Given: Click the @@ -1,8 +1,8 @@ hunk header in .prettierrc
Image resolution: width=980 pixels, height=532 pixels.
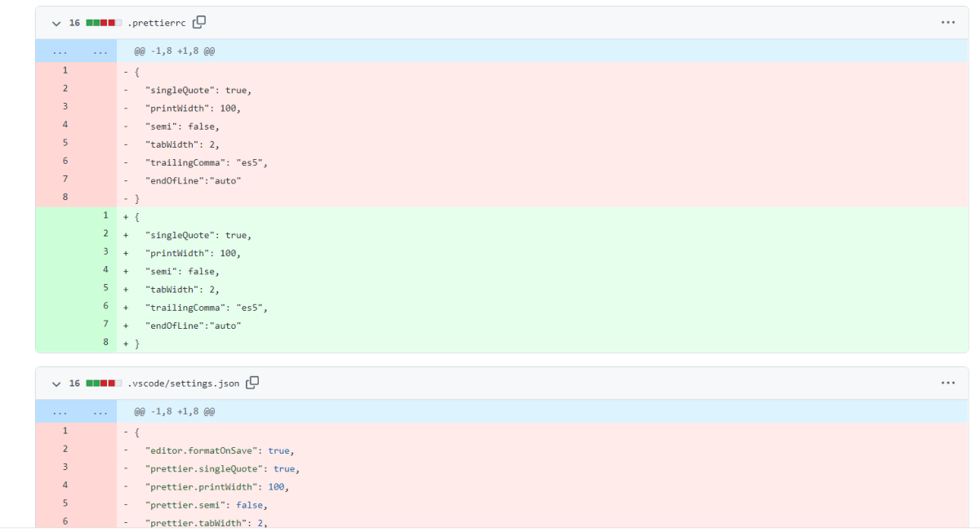Looking at the screenshot, I should 176,51.
